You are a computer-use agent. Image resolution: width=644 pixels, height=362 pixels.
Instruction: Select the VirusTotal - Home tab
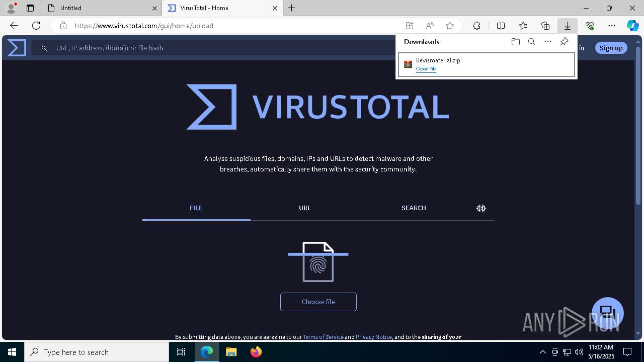[x=222, y=8]
